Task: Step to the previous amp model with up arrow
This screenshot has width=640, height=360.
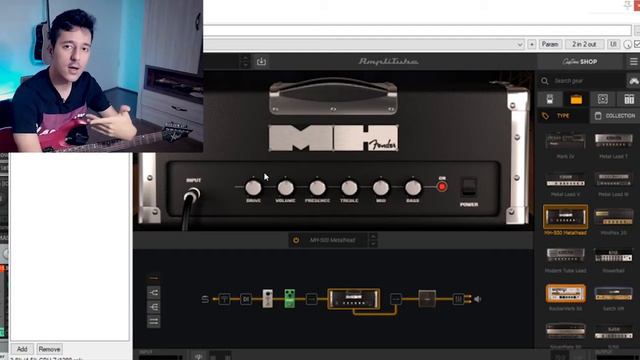Action: (372, 237)
